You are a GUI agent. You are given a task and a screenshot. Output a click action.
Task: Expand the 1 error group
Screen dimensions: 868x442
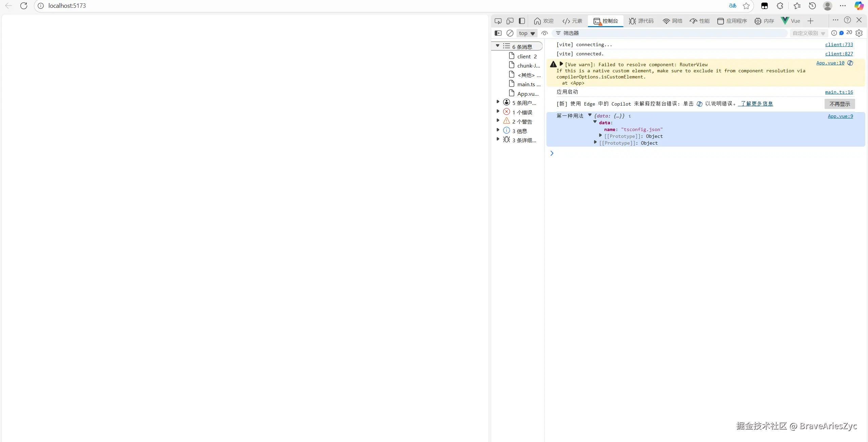point(498,111)
